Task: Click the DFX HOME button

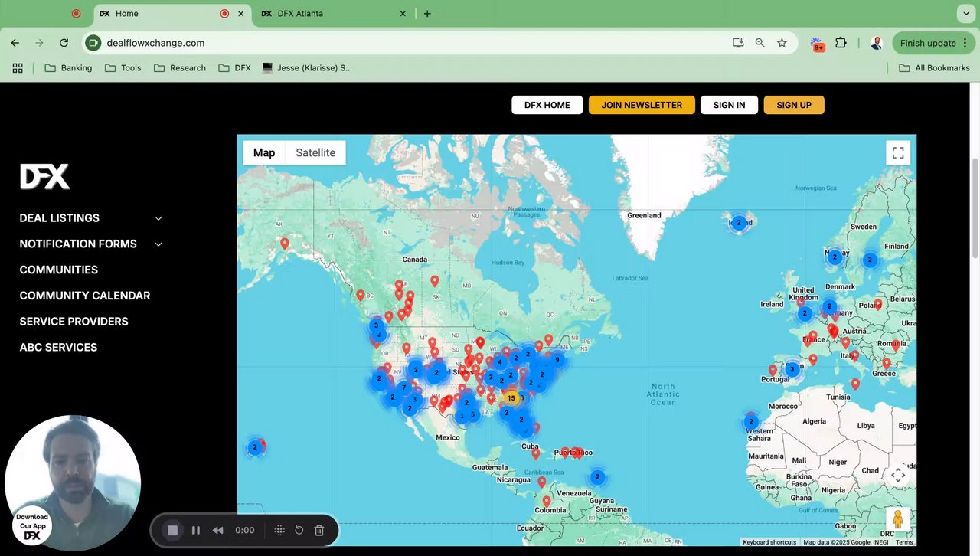Action: coord(547,105)
